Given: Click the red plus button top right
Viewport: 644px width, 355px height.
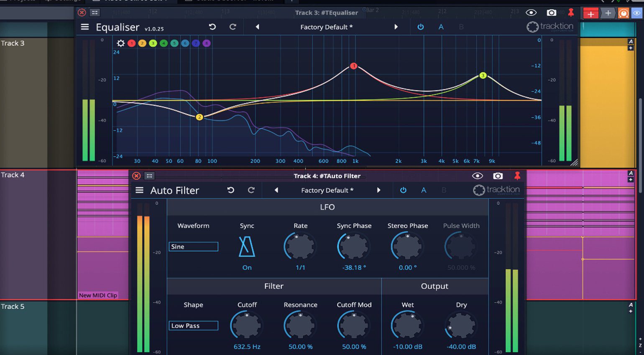Looking at the screenshot, I should (x=591, y=13).
